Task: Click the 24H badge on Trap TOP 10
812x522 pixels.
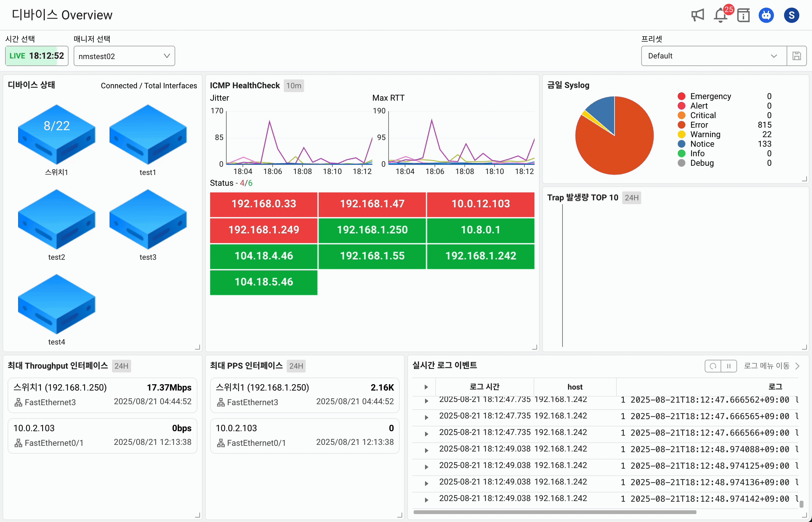Action: 631,197
